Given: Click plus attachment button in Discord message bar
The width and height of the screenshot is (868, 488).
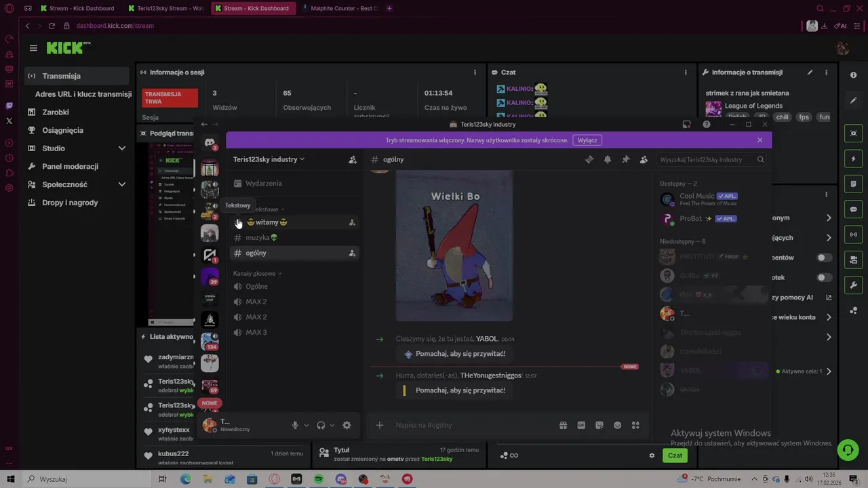Looking at the screenshot, I should tap(380, 426).
